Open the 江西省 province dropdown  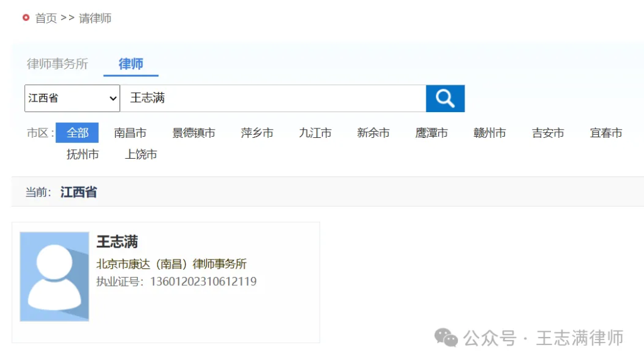click(x=71, y=98)
